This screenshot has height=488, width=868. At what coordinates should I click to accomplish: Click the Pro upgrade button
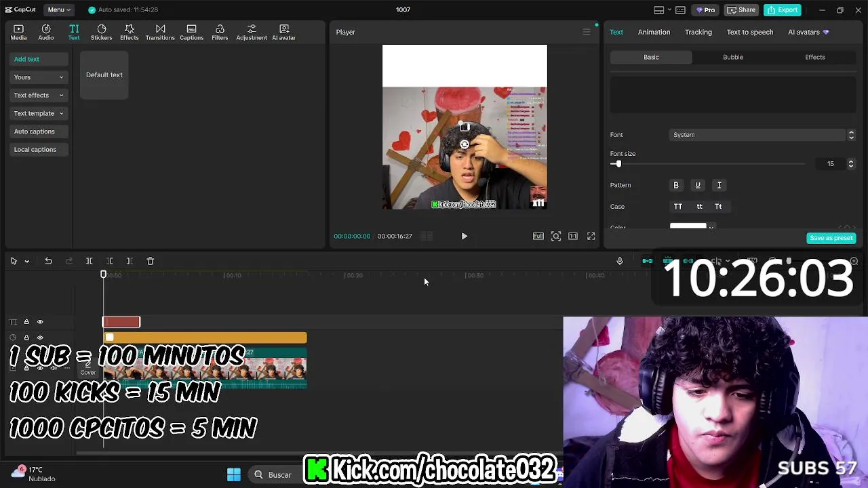click(x=705, y=9)
